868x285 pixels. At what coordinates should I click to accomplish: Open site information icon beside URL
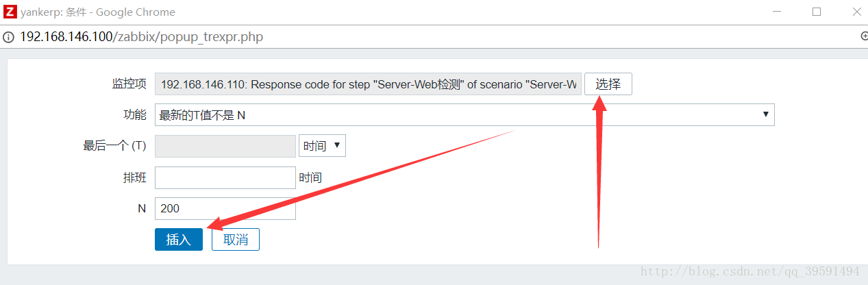pos(8,37)
